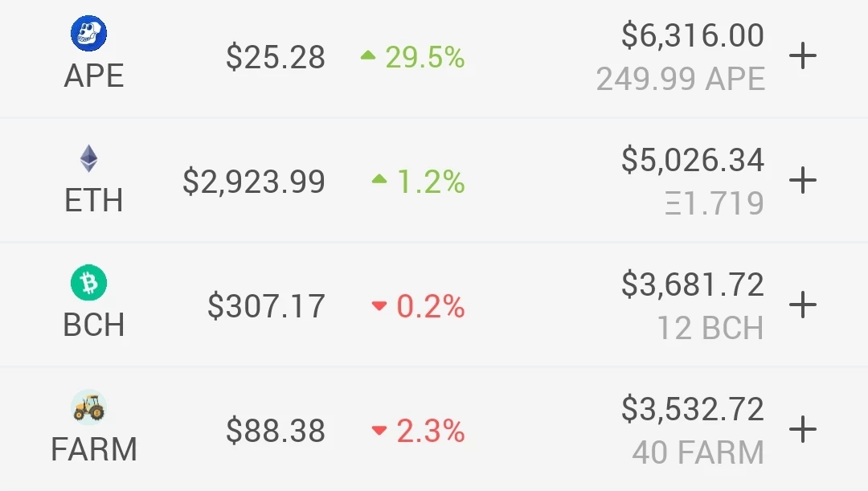The height and width of the screenshot is (491, 868).
Task: Select the APE ticker label
Action: [93, 76]
